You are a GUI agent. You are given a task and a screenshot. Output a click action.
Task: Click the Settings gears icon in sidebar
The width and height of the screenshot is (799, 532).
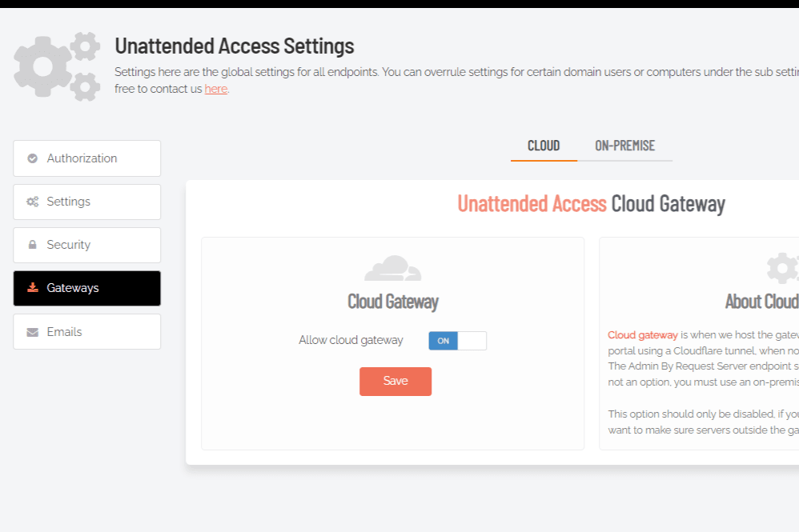coord(33,202)
